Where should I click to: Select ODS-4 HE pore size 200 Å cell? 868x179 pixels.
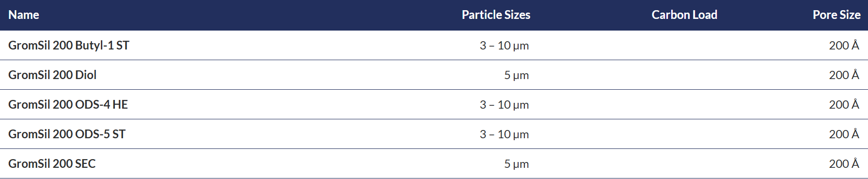[x=844, y=104]
